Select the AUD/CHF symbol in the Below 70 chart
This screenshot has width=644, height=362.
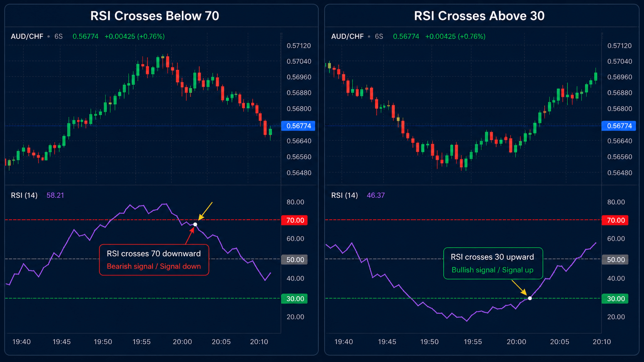click(27, 37)
